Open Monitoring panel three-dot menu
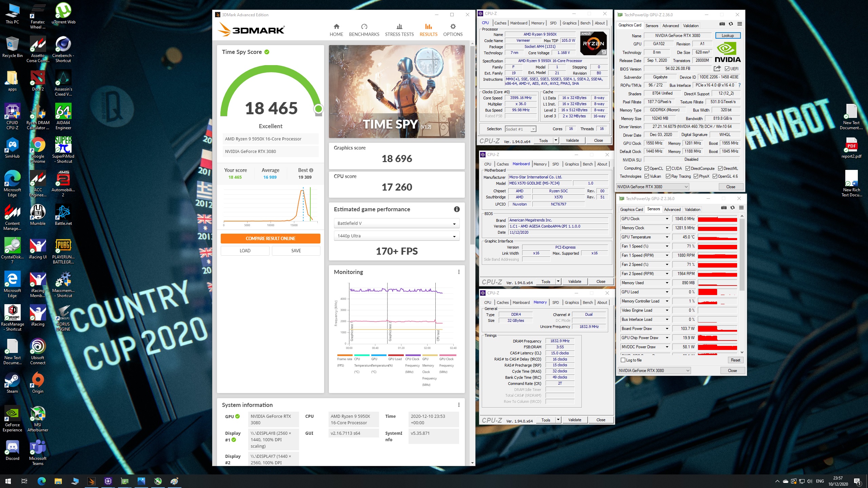Screen dimensions: 868x488 (459, 272)
